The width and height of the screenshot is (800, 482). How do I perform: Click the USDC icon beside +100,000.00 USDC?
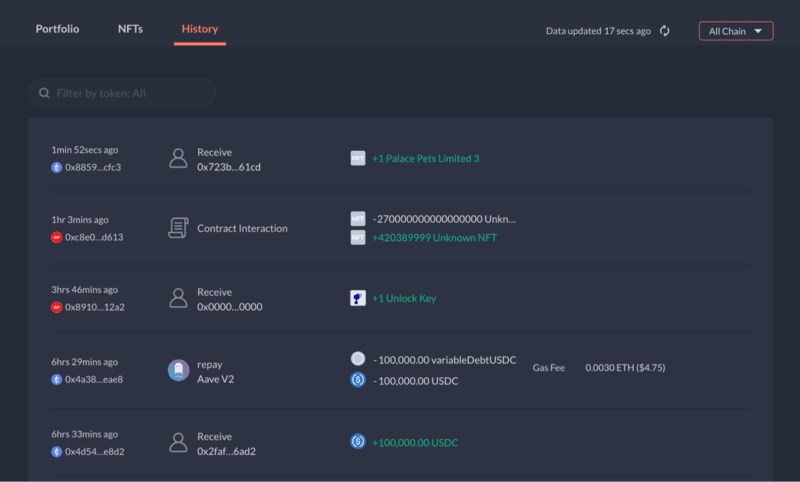[358, 442]
